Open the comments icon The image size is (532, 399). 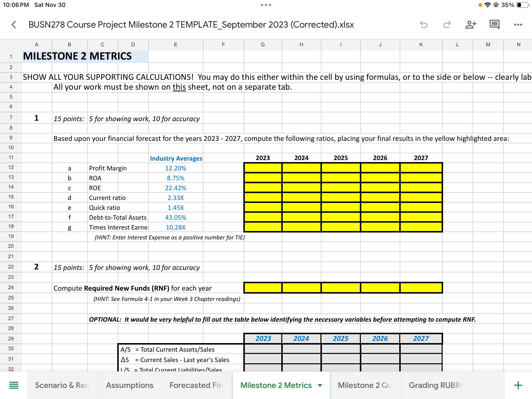(494, 25)
